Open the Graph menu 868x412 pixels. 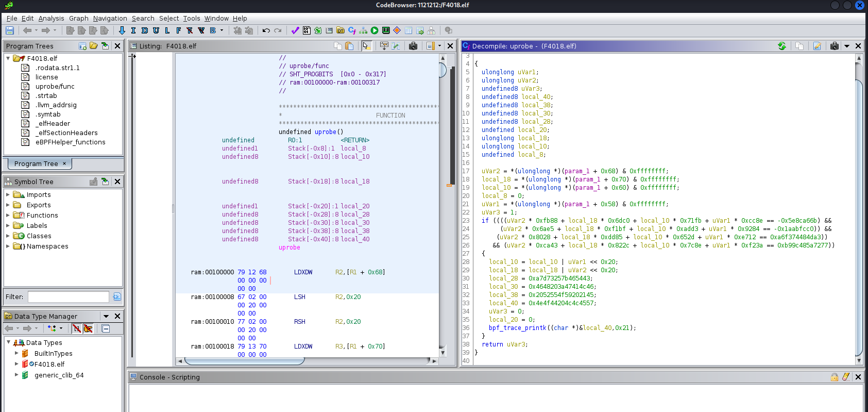tap(79, 18)
